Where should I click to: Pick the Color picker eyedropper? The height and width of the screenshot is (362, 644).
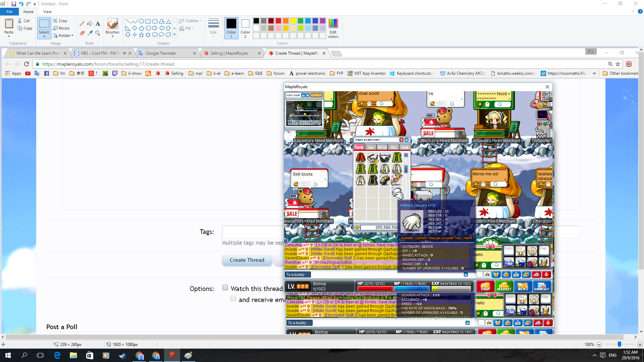[90, 33]
